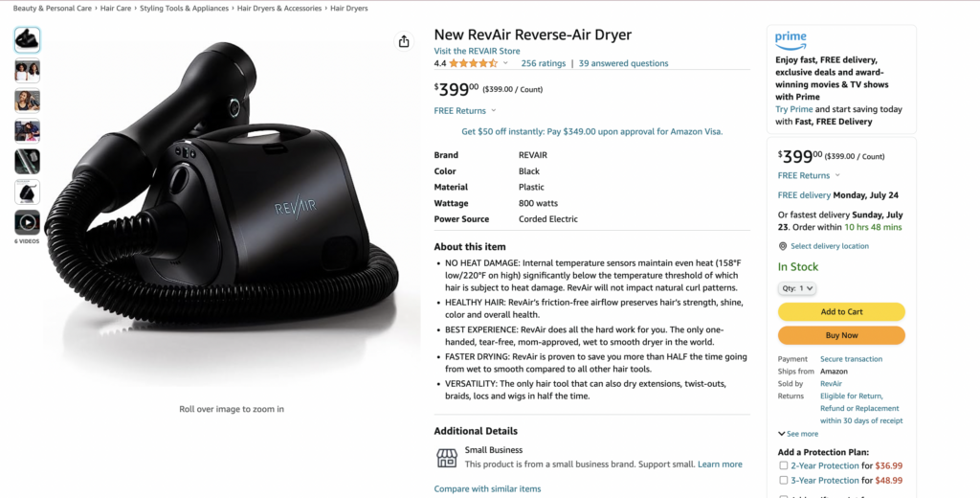Check the 3-Year Protection plan box
This screenshot has width=980, height=498.
point(783,481)
